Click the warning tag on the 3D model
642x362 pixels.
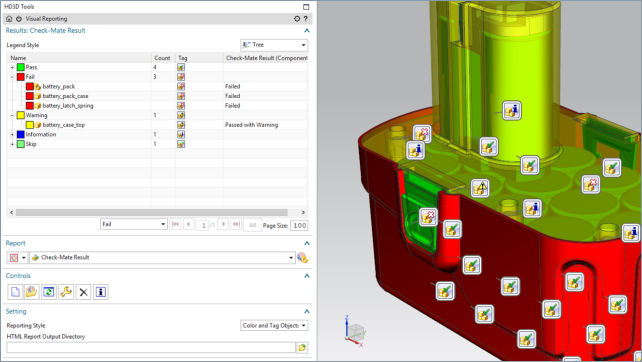point(480,188)
